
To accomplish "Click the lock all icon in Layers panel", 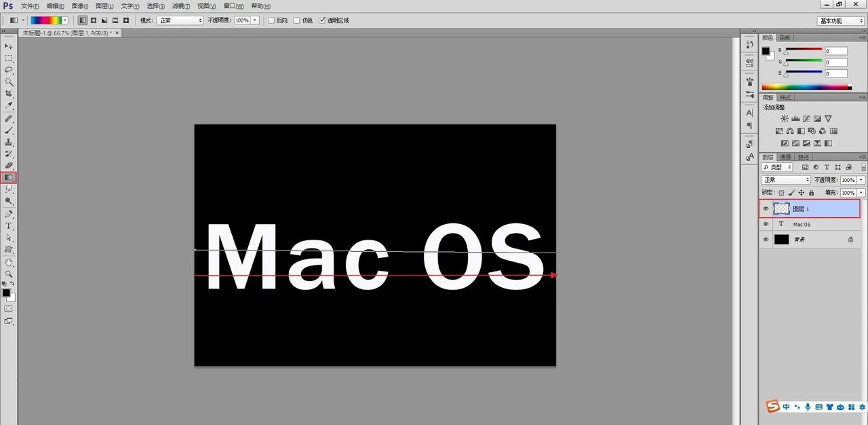I will pos(811,193).
